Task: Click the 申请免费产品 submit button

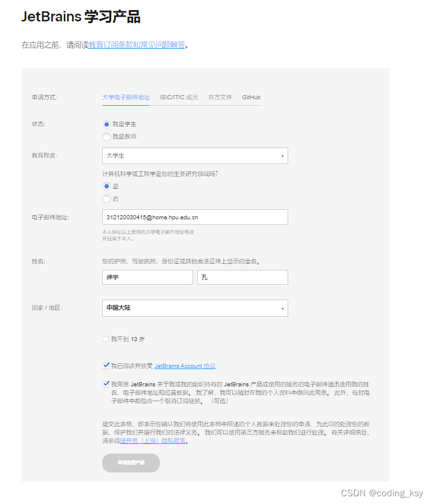Action: pos(131,463)
